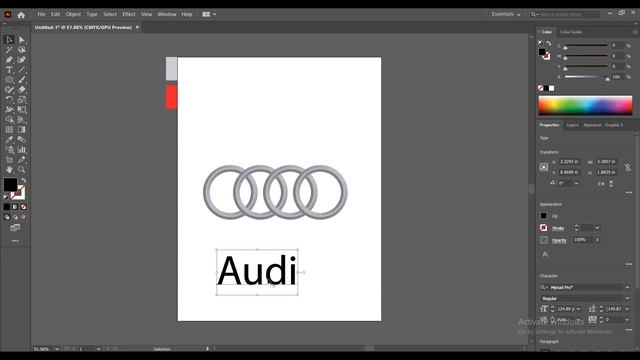Select the Shaper tool

tap(9, 90)
